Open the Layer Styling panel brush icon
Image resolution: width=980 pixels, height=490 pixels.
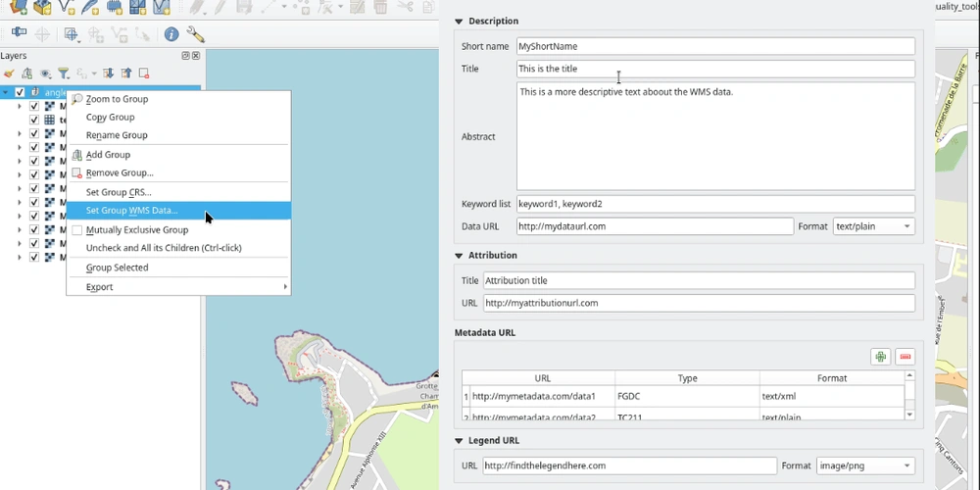tap(9, 73)
